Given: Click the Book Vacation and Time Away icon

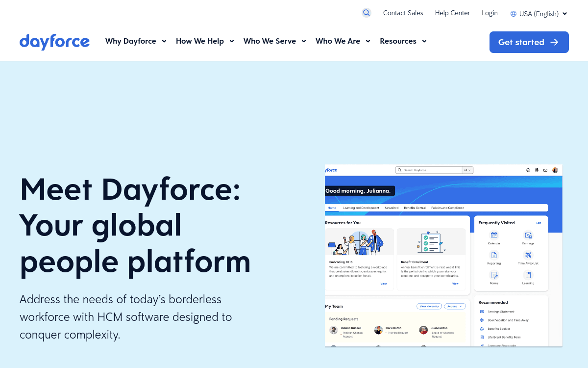Looking at the screenshot, I should [x=482, y=320].
